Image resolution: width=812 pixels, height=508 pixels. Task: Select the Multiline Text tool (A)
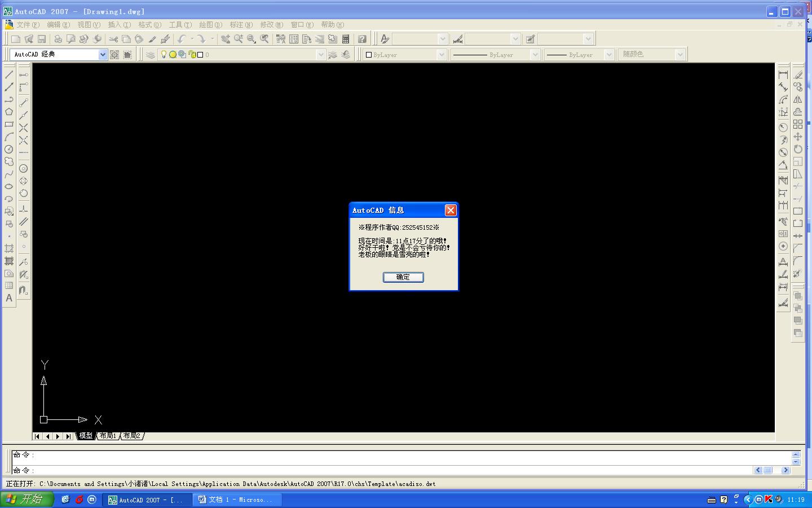click(x=9, y=298)
